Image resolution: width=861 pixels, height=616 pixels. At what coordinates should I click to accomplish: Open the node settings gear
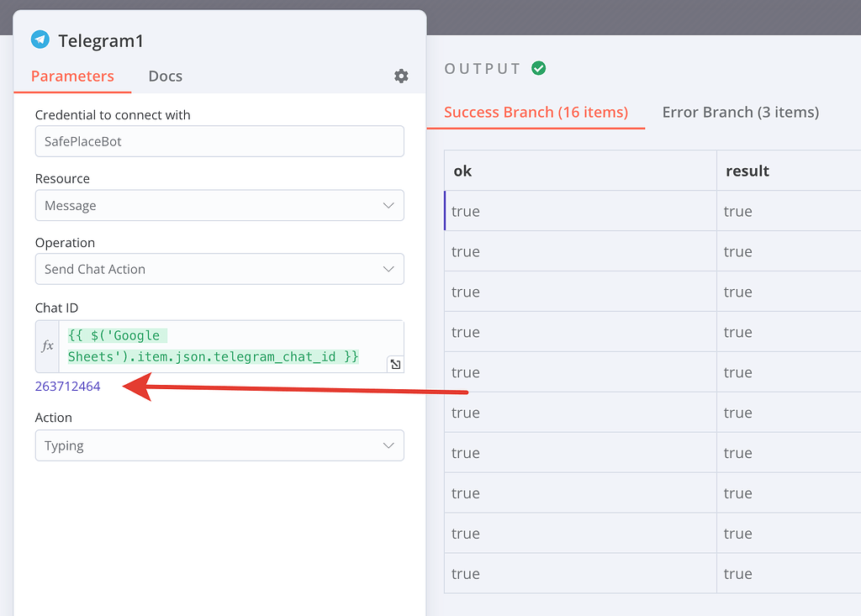(401, 76)
